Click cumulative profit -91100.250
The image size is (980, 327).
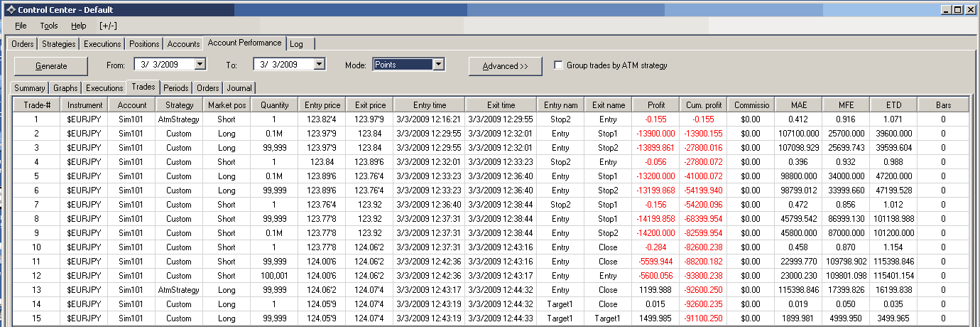[x=703, y=318]
